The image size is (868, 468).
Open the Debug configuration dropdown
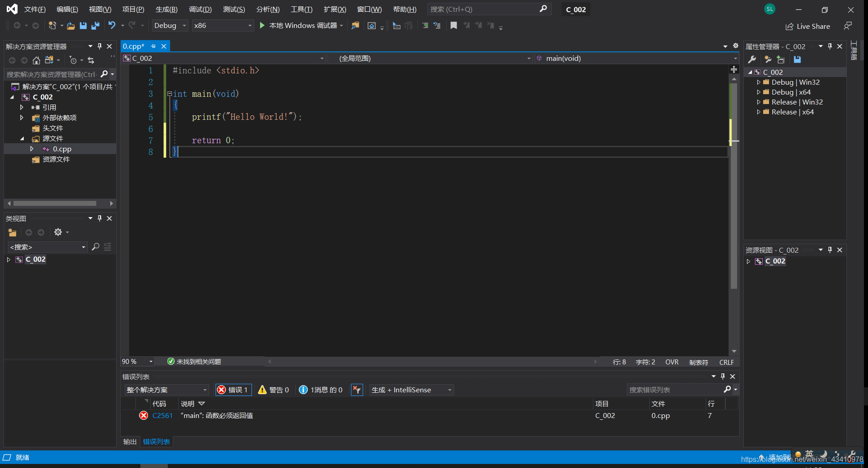pos(170,26)
